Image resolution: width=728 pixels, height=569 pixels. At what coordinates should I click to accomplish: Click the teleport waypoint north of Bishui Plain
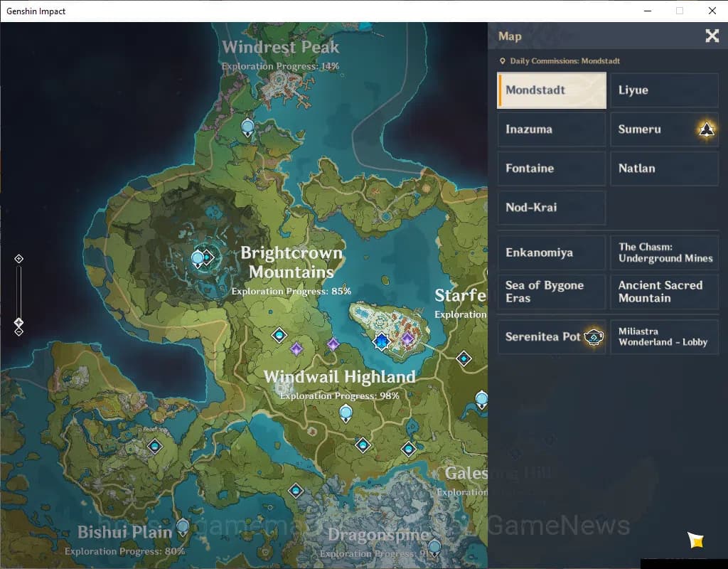pyautogui.click(x=154, y=447)
